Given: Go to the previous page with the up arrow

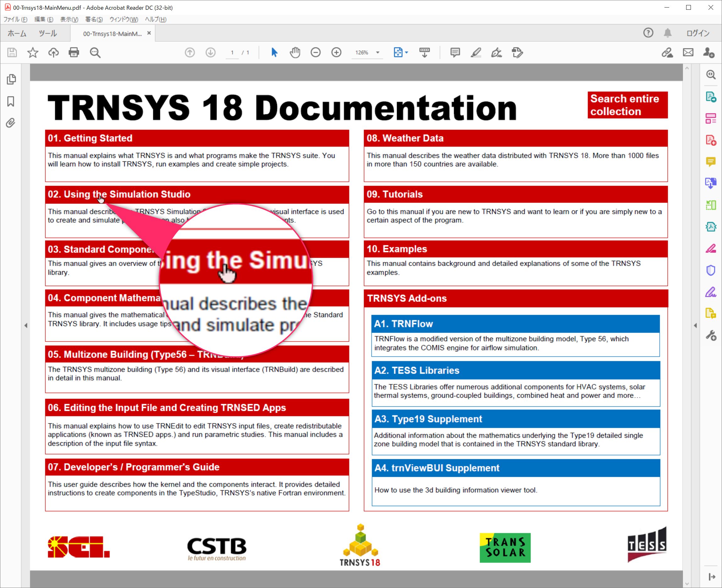Looking at the screenshot, I should [x=190, y=52].
